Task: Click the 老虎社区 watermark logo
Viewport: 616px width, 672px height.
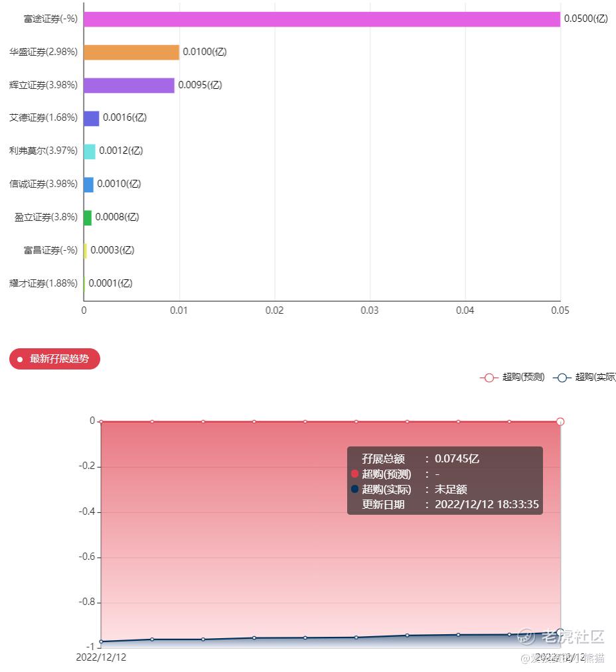Action: [561, 636]
